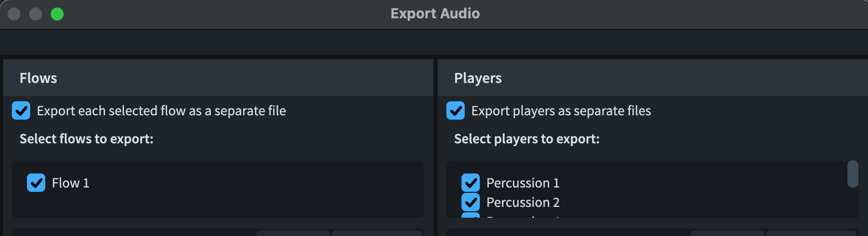Click the 'Percussion 1' text label

coord(523,183)
